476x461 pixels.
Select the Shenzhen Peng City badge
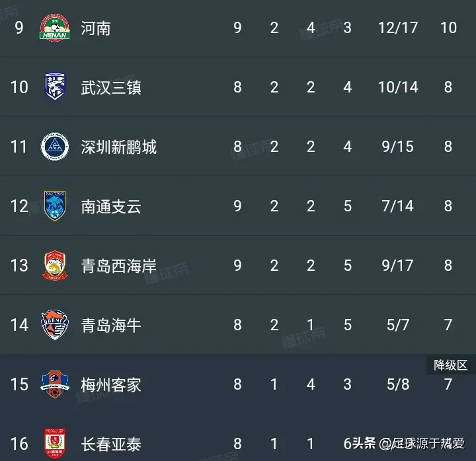point(55,146)
